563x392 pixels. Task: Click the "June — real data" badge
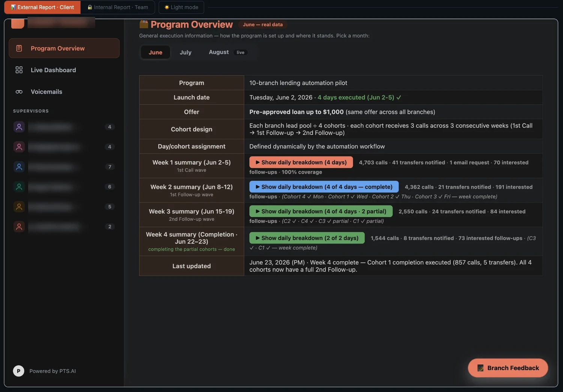pos(263,24)
